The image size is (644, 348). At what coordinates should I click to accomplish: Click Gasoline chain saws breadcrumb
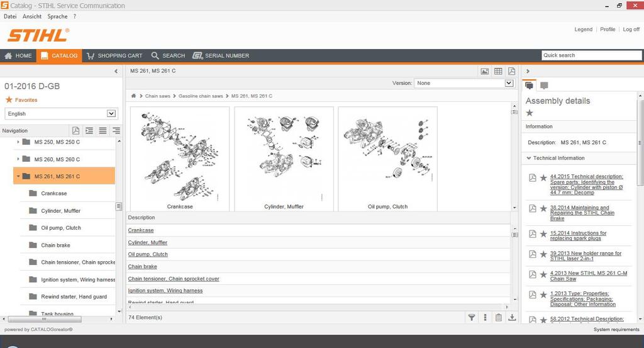tap(201, 96)
